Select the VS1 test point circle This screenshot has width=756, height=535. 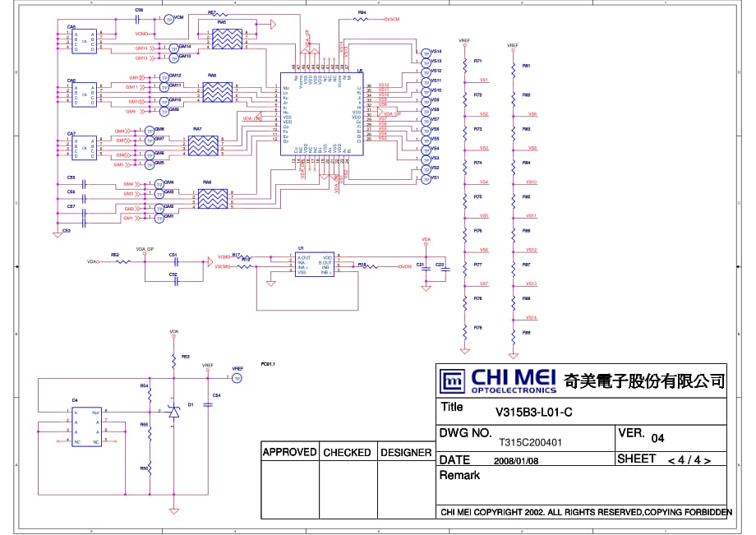426,178
